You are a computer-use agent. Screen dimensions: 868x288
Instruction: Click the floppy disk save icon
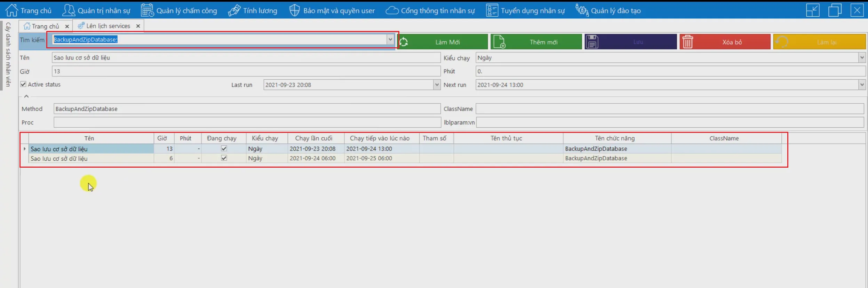[x=592, y=42]
